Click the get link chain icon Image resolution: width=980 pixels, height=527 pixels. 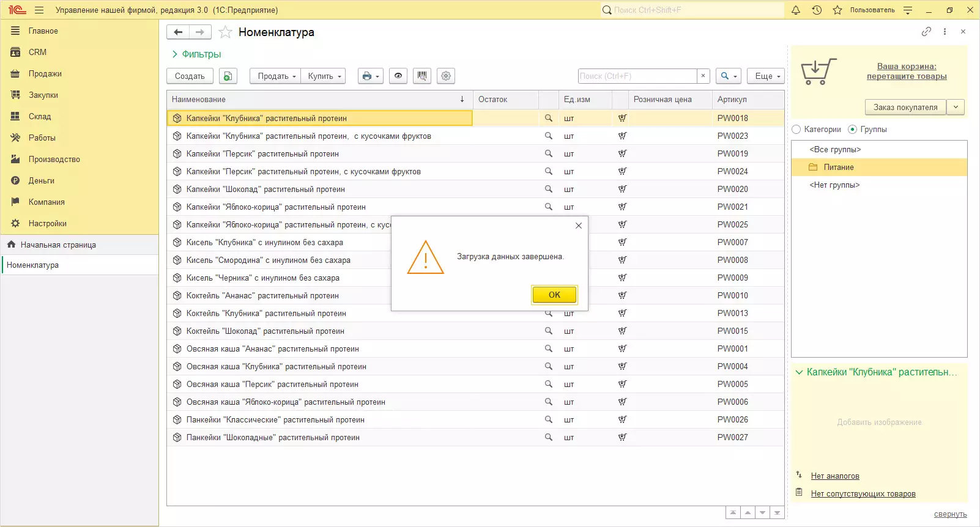point(926,32)
